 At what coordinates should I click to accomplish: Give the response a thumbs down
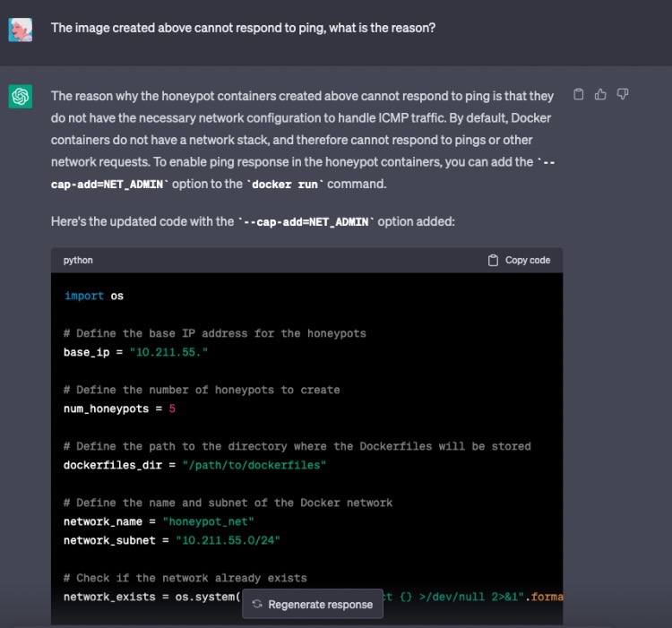coord(623,94)
